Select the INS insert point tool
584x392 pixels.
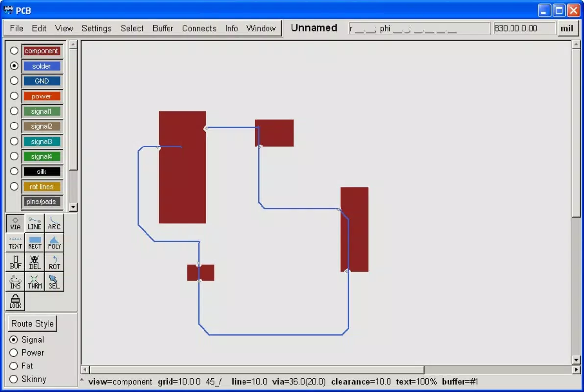coord(15,282)
